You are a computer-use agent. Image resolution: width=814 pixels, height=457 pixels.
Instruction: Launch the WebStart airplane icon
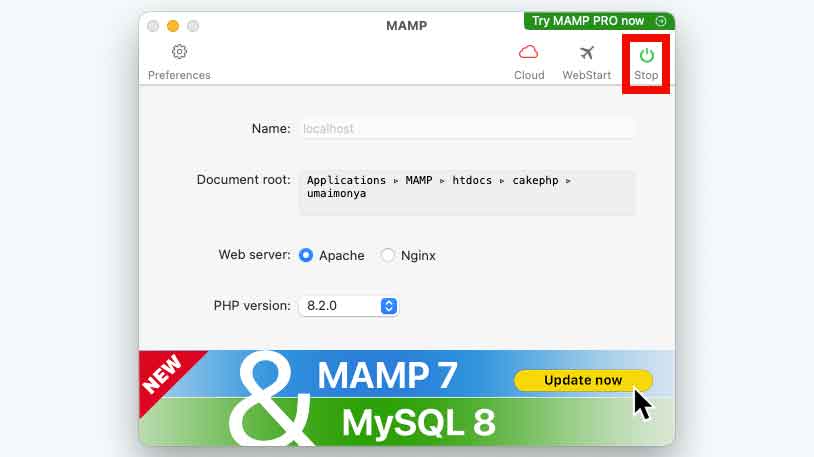587,52
